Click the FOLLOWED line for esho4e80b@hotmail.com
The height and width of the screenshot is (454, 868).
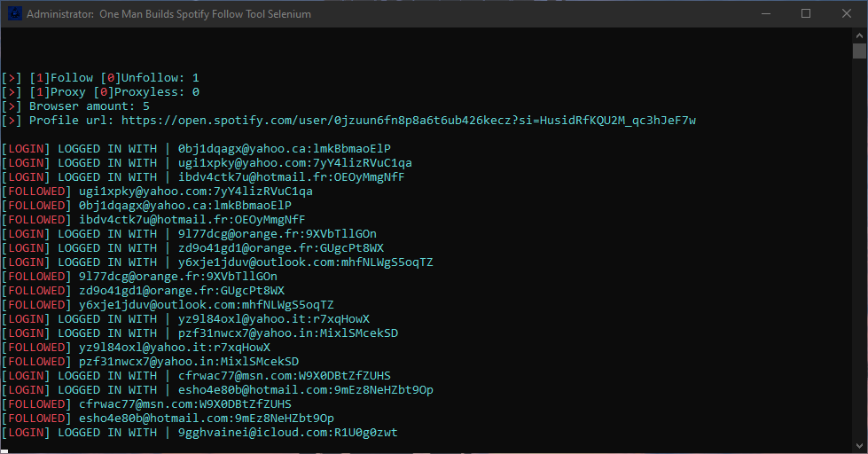tap(168, 419)
